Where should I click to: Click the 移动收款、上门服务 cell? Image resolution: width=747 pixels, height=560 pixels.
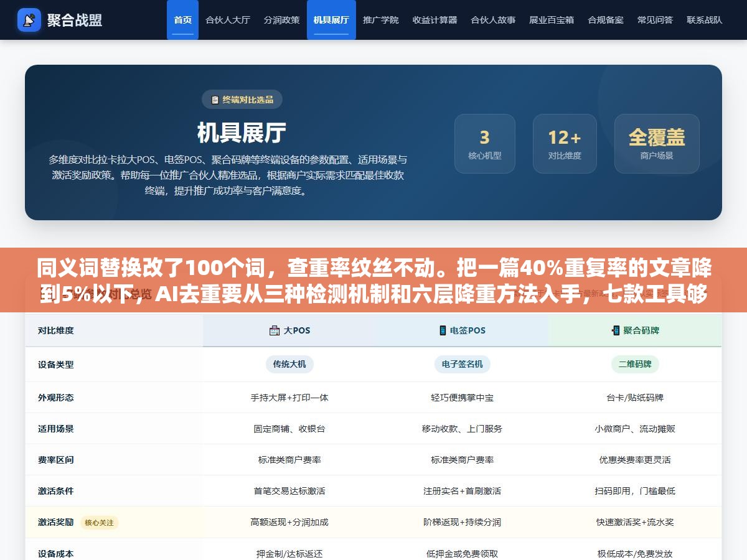[x=463, y=429]
